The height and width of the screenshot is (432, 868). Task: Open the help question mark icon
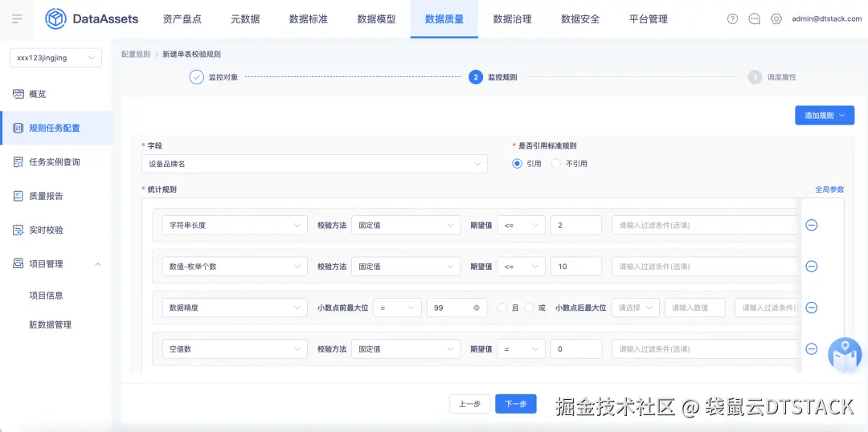[732, 18]
